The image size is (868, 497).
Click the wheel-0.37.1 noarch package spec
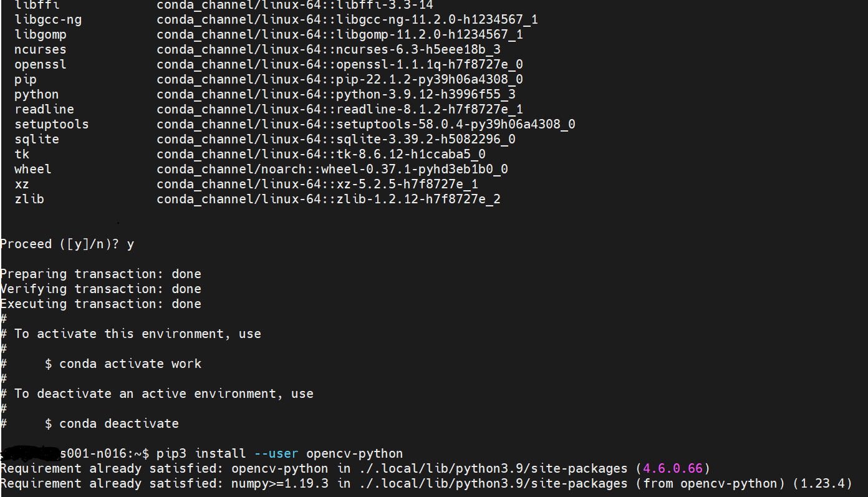414,170
